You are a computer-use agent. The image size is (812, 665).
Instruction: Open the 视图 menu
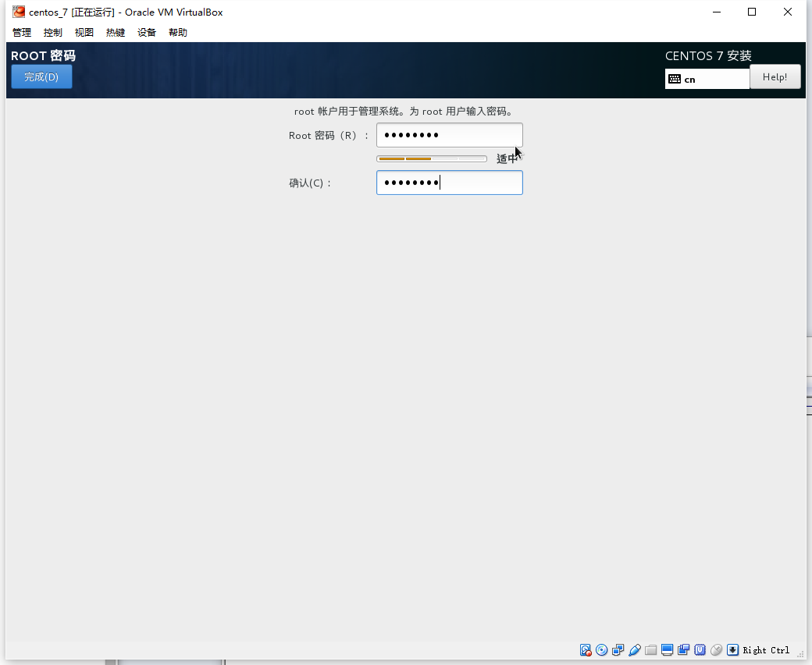coord(84,33)
